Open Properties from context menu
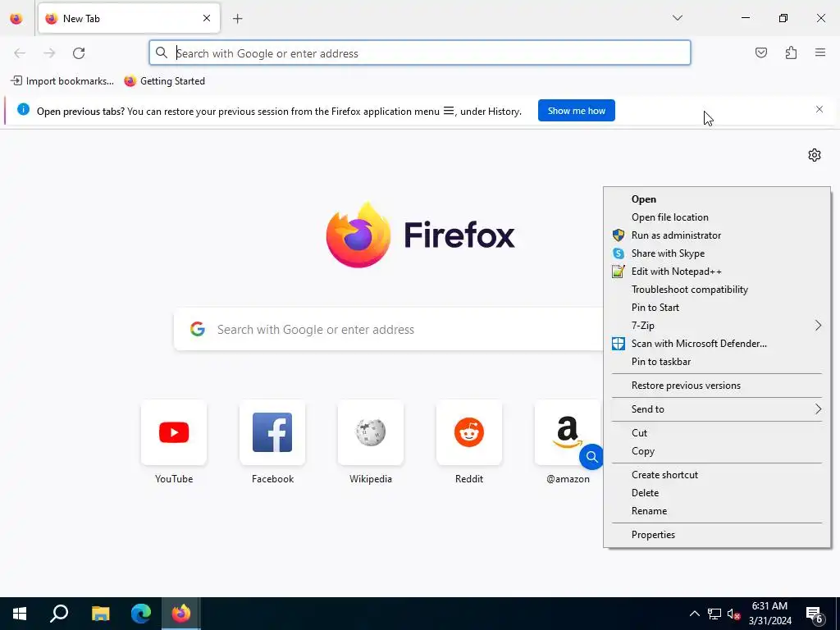The image size is (840, 630). (x=717, y=535)
